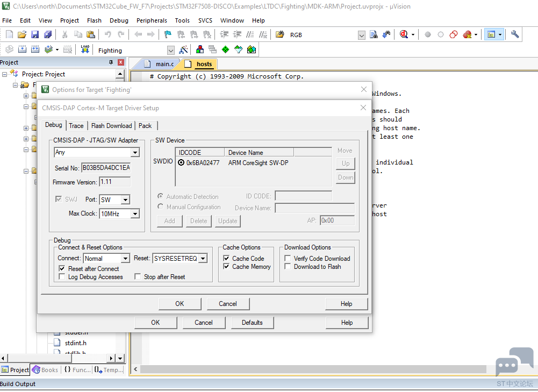Image resolution: width=538 pixels, height=392 pixels.
Task: Click OK in Options for Target dialog
Action: pos(155,323)
